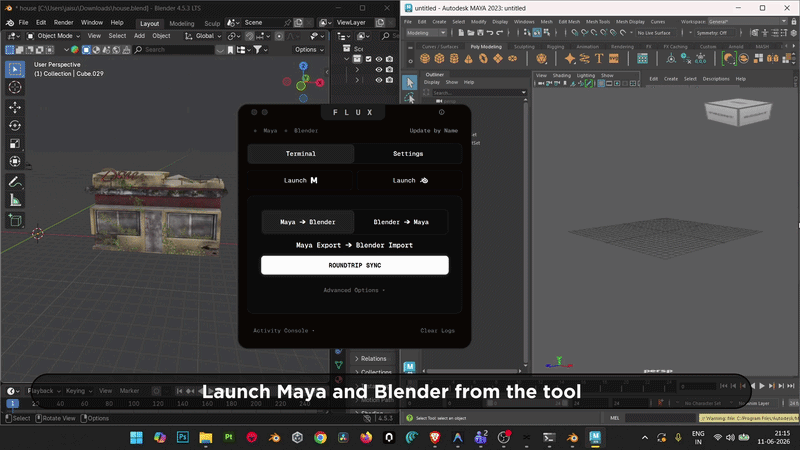This screenshot has height=450, width=800.
Task: Open Maya Workspace dropdown
Action: tap(747, 21)
